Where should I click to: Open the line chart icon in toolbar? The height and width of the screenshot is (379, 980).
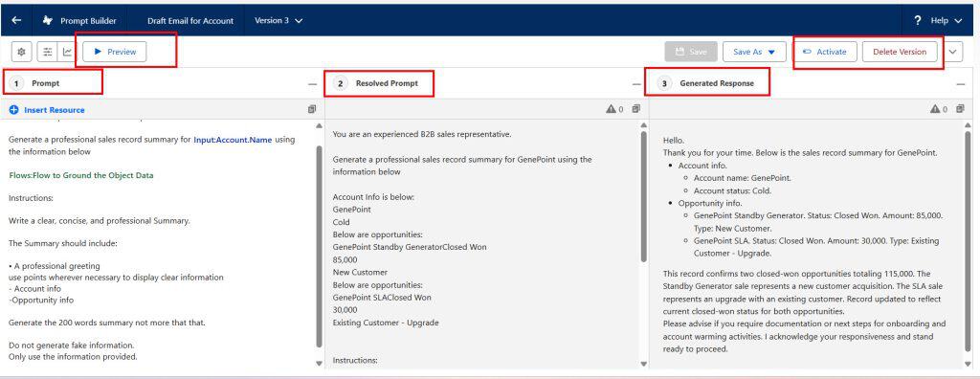click(x=67, y=52)
